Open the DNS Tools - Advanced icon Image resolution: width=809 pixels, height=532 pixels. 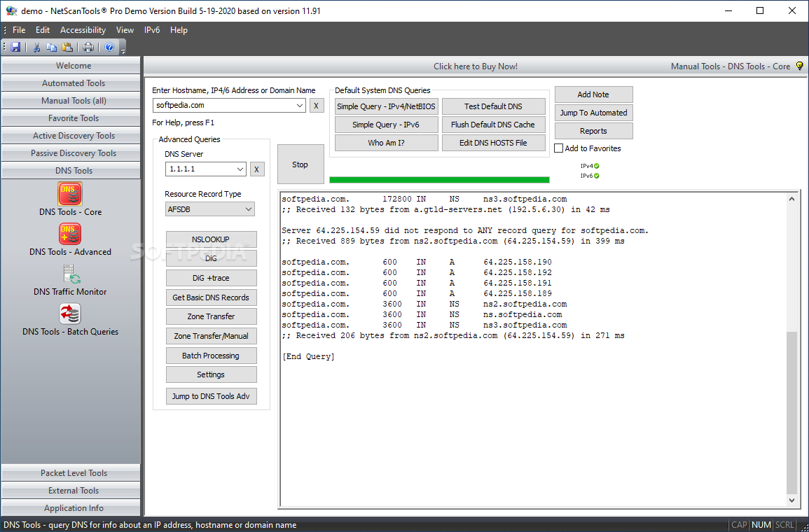tap(70, 234)
